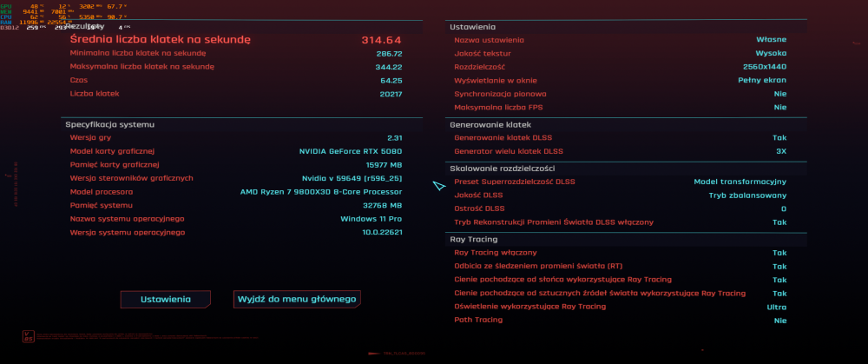Click the Tak value for Ray Tracing włączony
Viewport: 868px width, 364px height.
pos(779,253)
